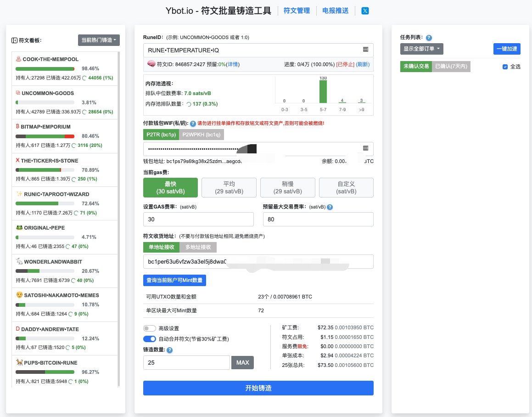
Task: Click the 一键加速 button
Action: [x=507, y=49]
